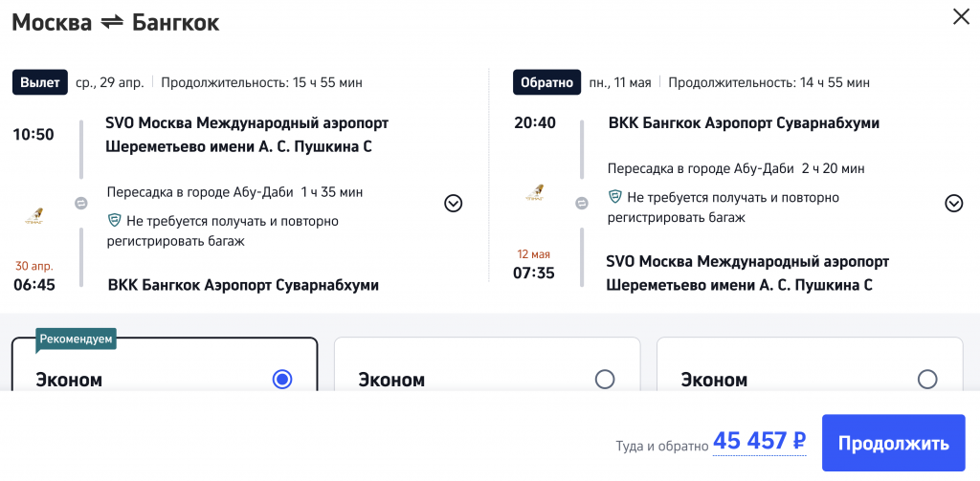This screenshot has width=980, height=481.
Task: Click outbound text about not re-registering baggage
Action: (223, 230)
